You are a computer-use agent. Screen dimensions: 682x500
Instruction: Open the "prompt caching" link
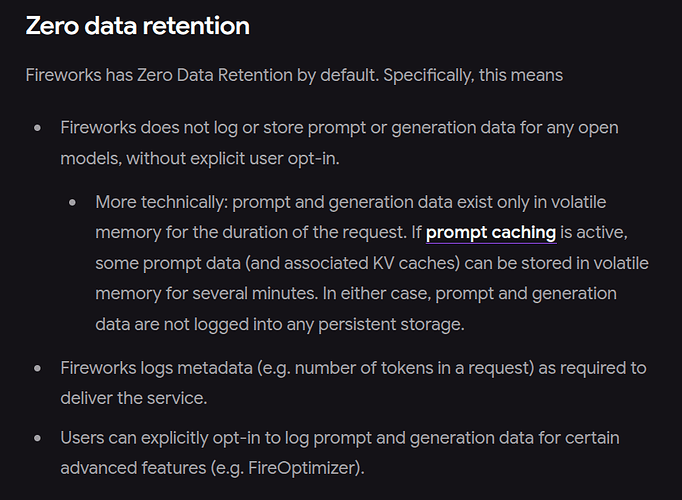point(490,233)
